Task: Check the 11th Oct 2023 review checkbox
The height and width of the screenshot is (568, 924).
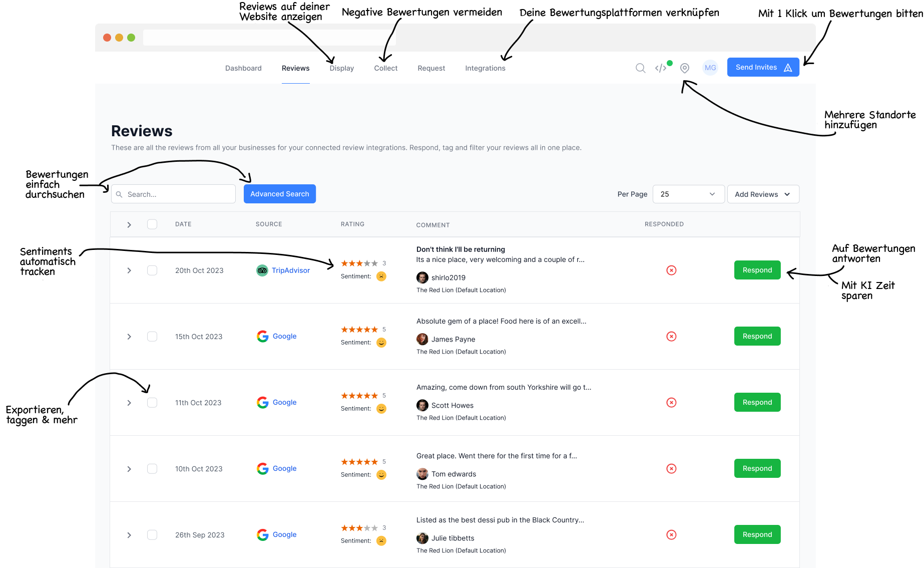Action: pos(152,403)
